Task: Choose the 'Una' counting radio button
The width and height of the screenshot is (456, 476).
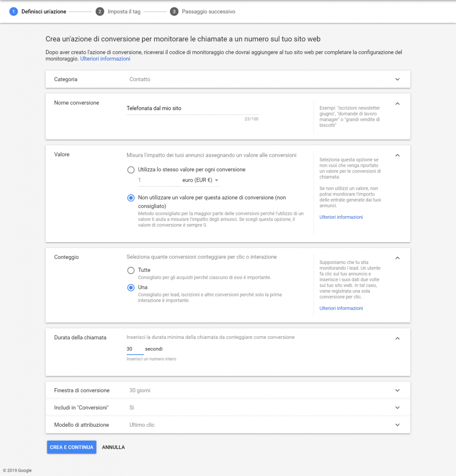Action: pos(131,287)
